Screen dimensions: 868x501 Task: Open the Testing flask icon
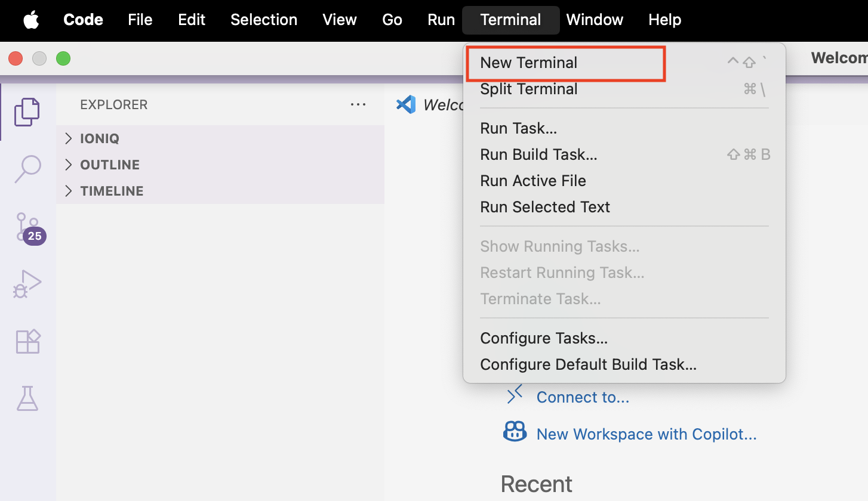(27, 398)
